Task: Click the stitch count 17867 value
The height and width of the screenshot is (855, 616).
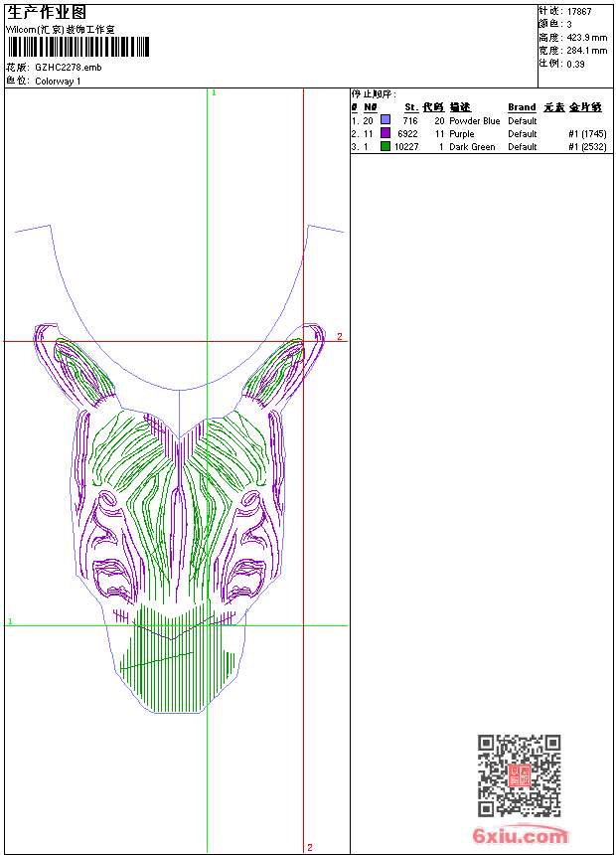Action: click(579, 11)
